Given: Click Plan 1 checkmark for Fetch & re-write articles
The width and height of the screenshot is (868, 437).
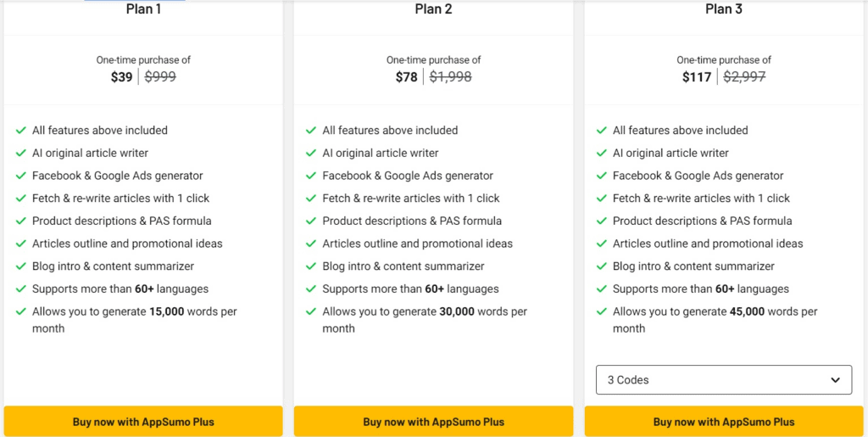Looking at the screenshot, I should (x=21, y=199).
